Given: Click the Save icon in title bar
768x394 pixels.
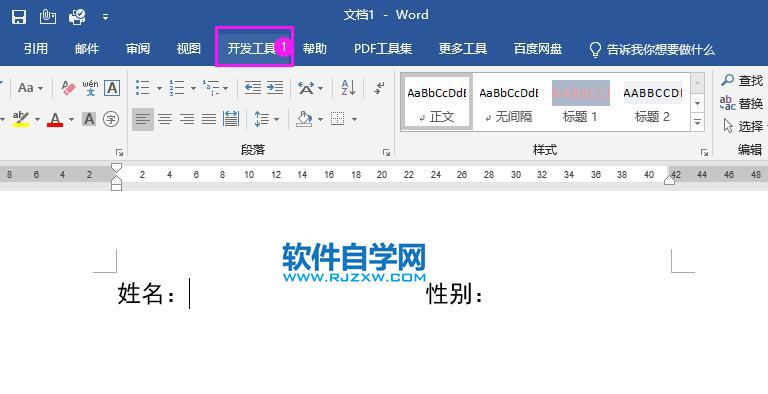Looking at the screenshot, I should point(19,17).
